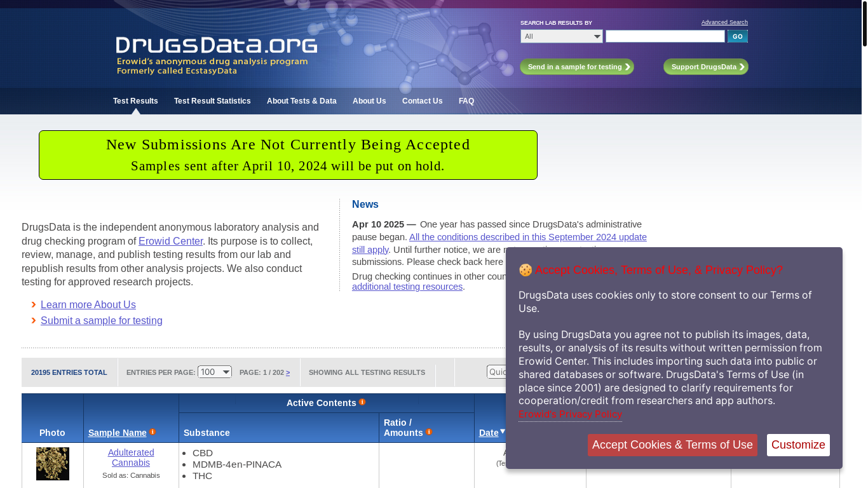Viewport: 868px width, 488px height.
Task: Click the Customize cookies button
Action: coord(798,445)
